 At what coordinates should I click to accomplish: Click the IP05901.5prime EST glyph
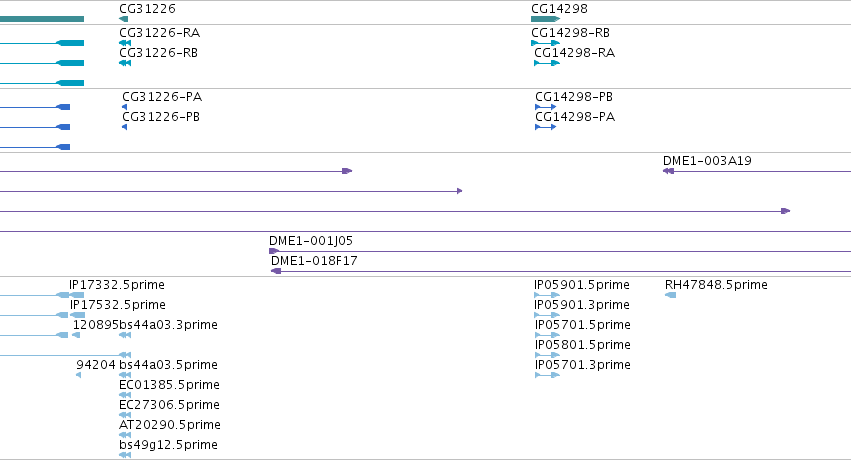(547, 295)
